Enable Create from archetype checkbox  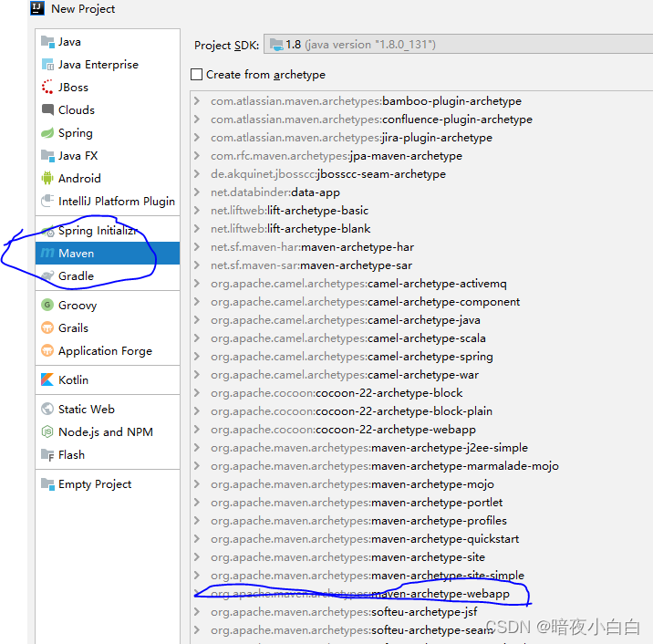coord(196,75)
